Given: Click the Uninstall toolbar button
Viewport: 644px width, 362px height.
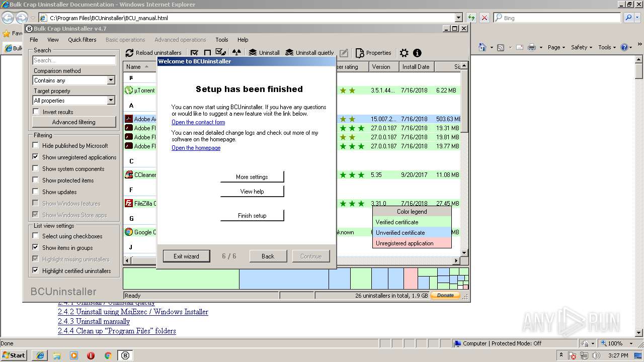Looking at the screenshot, I should coord(264,53).
